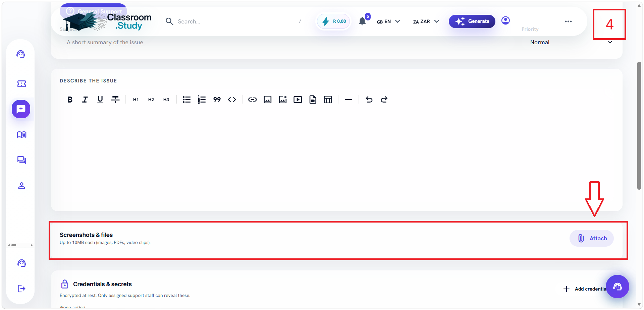Undo the last editor change
The width and height of the screenshot is (644, 310).
pyautogui.click(x=369, y=100)
